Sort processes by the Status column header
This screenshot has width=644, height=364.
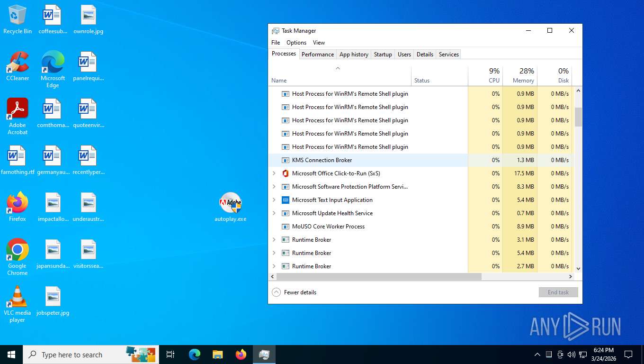pos(439,76)
